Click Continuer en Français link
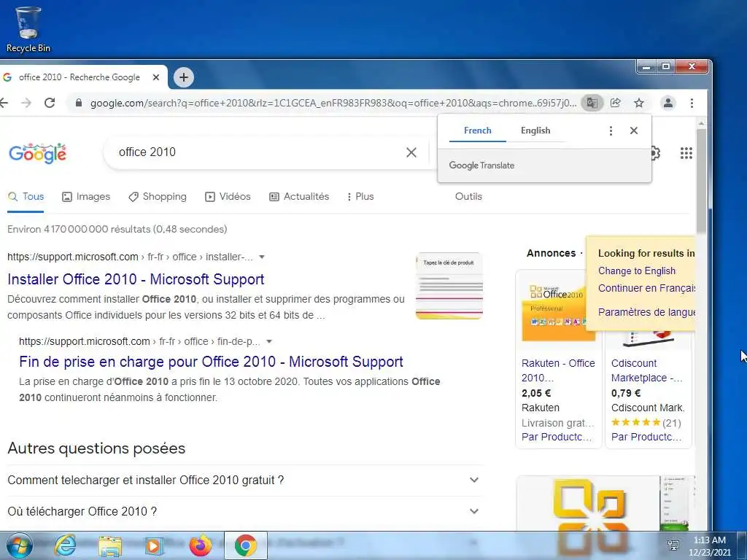 coord(646,288)
